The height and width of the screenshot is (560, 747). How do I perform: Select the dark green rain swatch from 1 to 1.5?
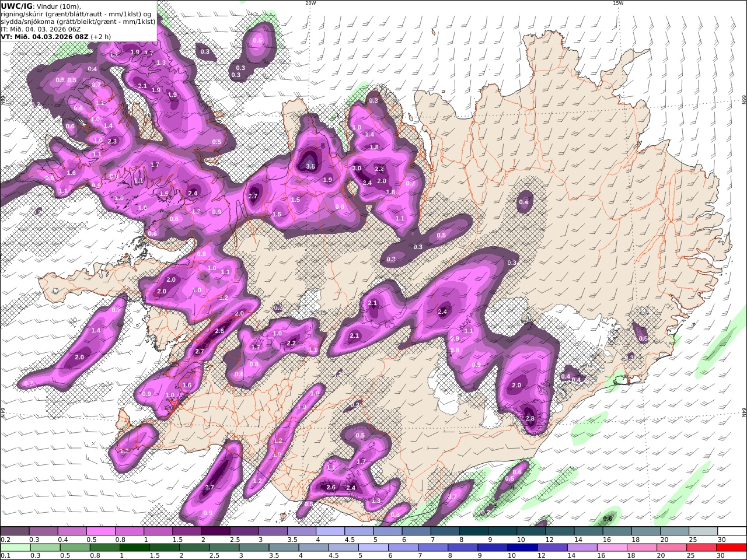pos(135,548)
